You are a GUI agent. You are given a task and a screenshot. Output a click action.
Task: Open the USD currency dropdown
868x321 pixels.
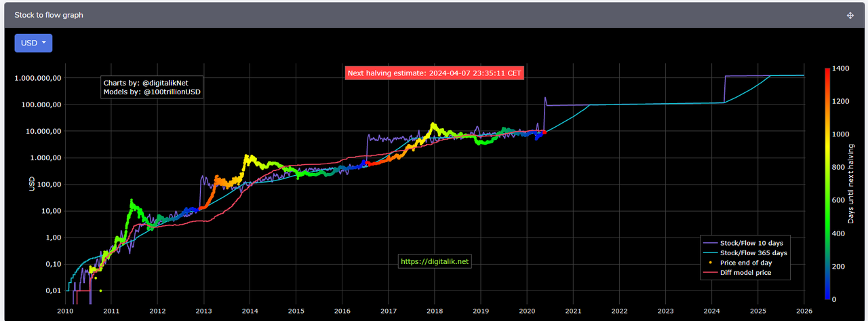click(33, 43)
